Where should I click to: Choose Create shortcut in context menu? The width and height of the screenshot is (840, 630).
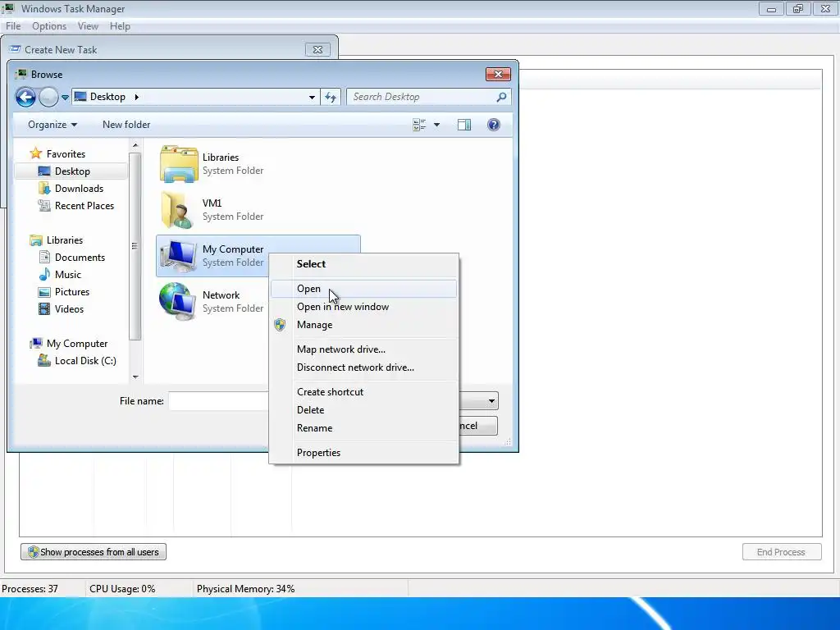[363, 392]
